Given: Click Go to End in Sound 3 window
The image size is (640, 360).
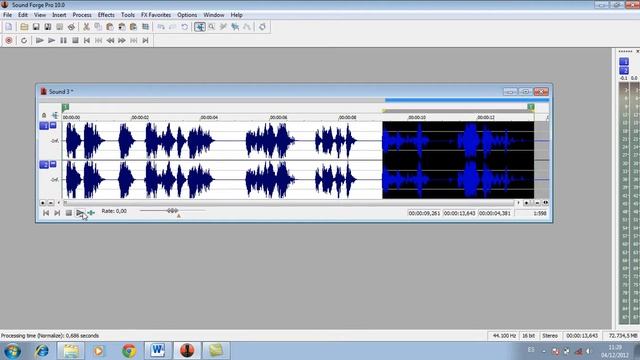Looking at the screenshot, I should pos(57,213).
